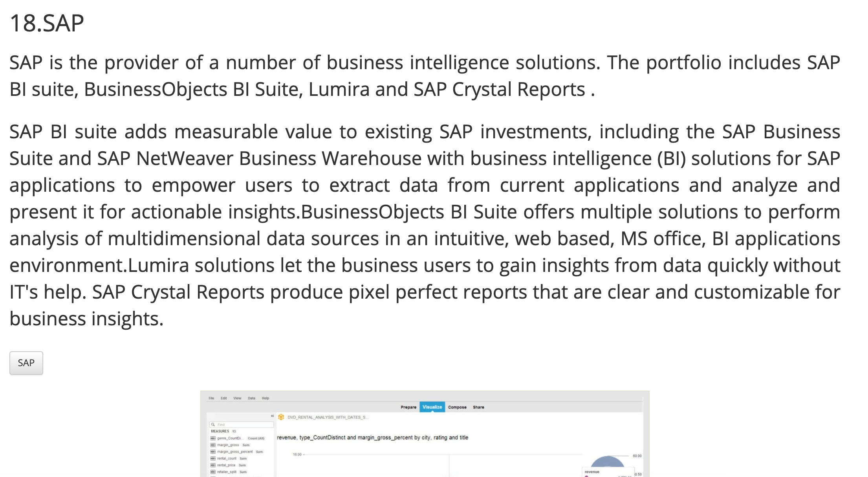868x477 pixels.
Task: Click the orange dataset icon beside DVD_RENTAL_ANALYSIS
Action: [x=281, y=417]
